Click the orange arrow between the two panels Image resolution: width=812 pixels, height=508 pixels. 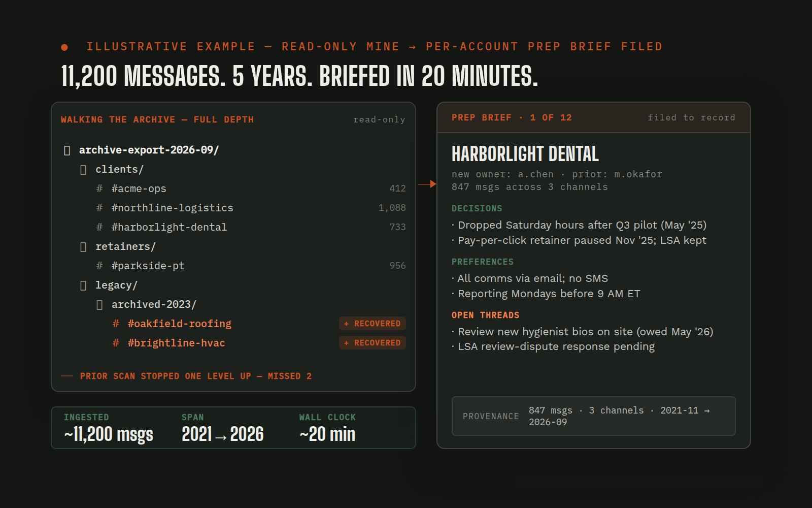coord(427,184)
